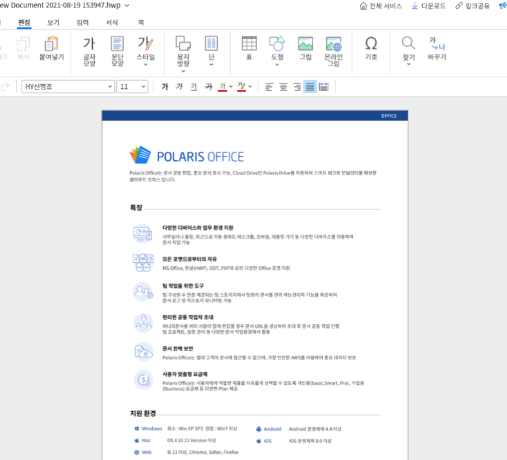This screenshot has height=460, width=507.
Task: Expand the 찾기 dropdown arrow
Action: click(x=408, y=65)
